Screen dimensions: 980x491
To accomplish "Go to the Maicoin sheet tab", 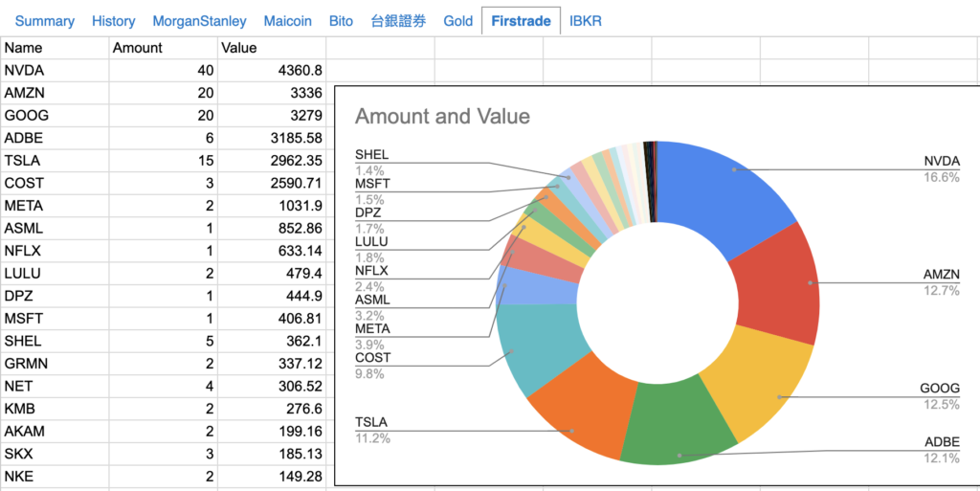I will point(288,20).
